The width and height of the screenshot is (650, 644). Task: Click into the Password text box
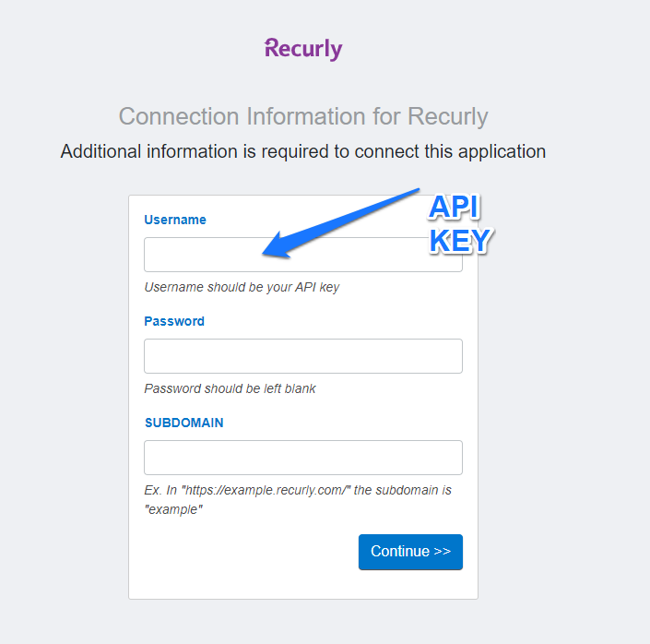tap(302, 356)
